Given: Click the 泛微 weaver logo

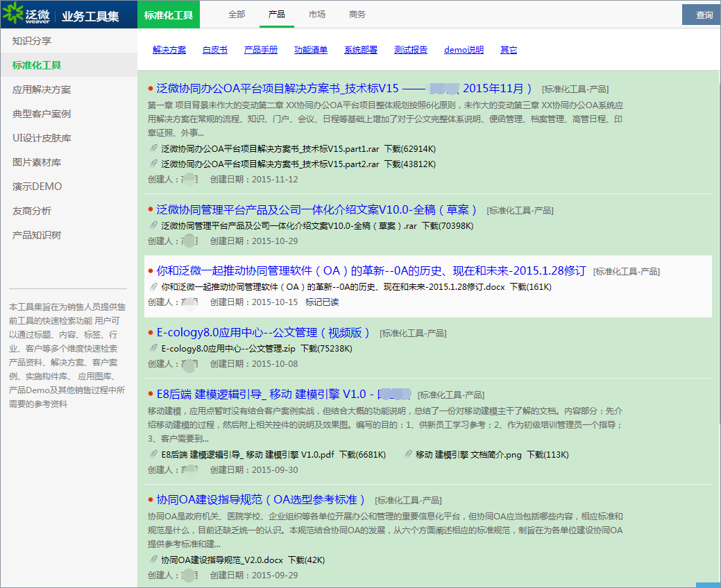Looking at the screenshot, I should 26,15.
